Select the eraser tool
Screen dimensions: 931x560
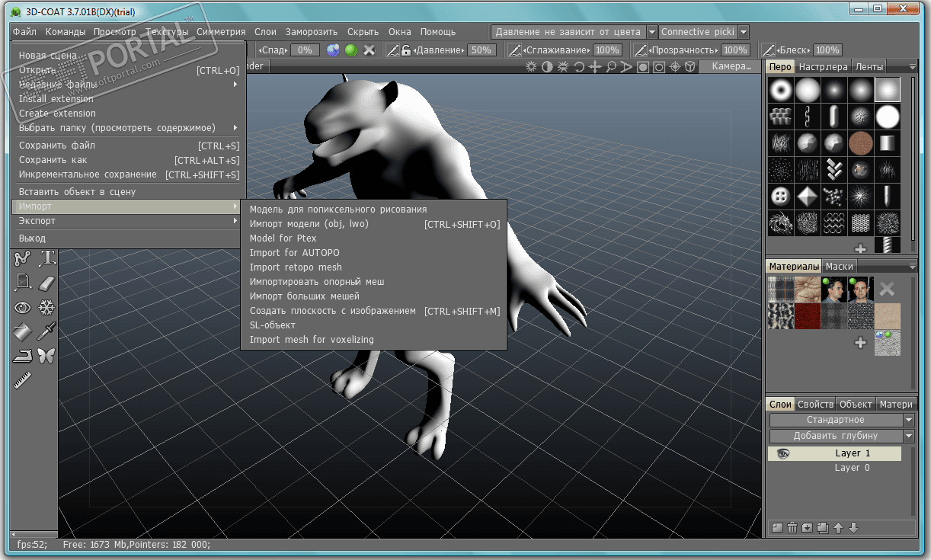click(x=47, y=283)
